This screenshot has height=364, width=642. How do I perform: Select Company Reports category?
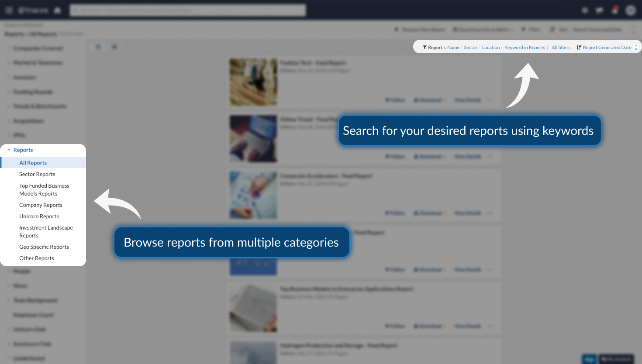pos(41,205)
